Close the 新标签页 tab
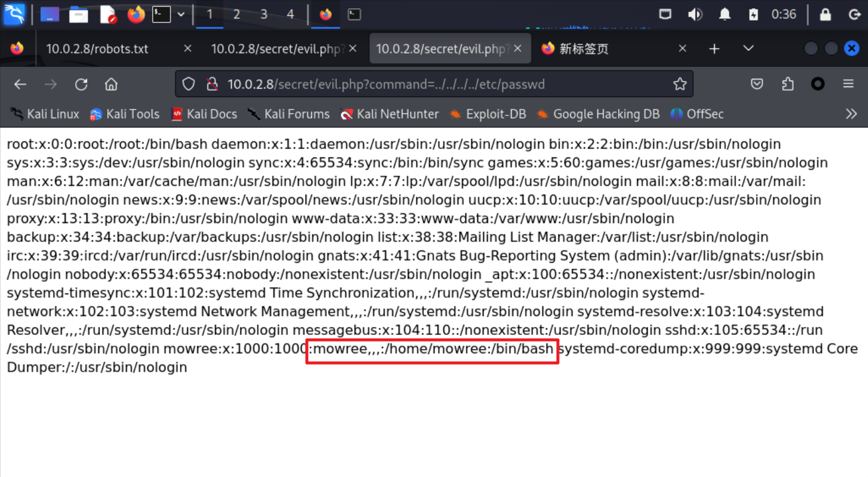This screenshot has width=868, height=477. (x=683, y=49)
